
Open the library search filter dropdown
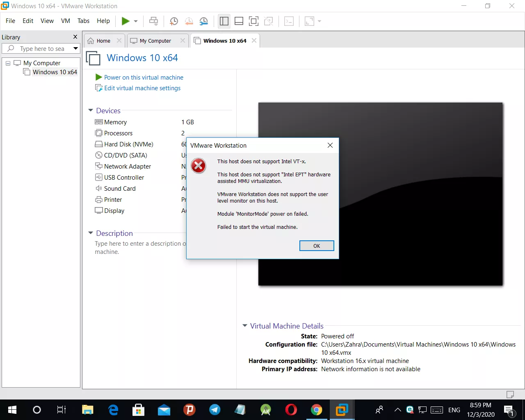pyautogui.click(x=75, y=48)
